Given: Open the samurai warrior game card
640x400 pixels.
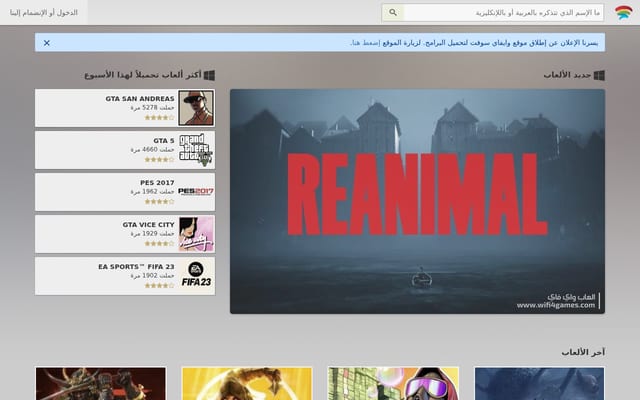Looking at the screenshot, I should (101, 383).
